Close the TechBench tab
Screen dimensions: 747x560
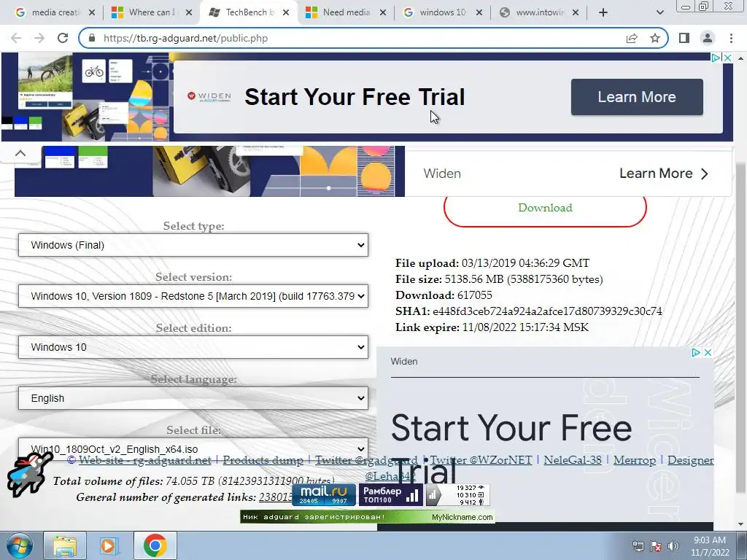[x=286, y=12]
